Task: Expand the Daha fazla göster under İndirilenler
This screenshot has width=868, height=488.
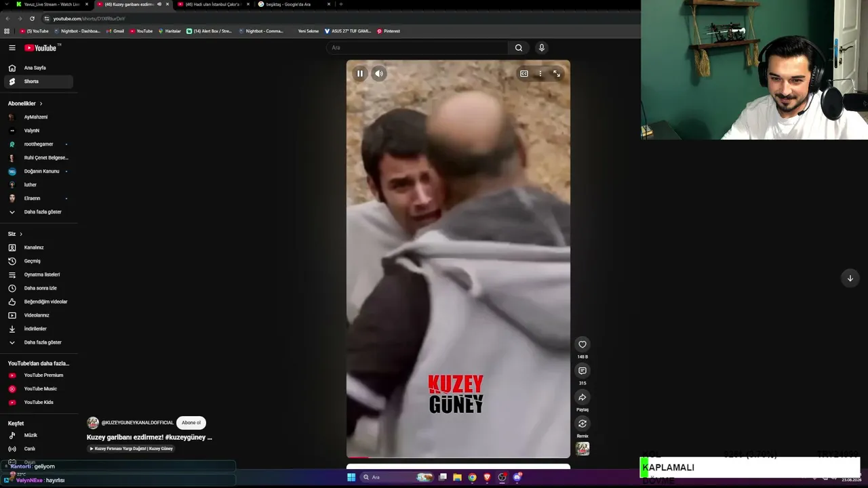Action: tap(39, 342)
